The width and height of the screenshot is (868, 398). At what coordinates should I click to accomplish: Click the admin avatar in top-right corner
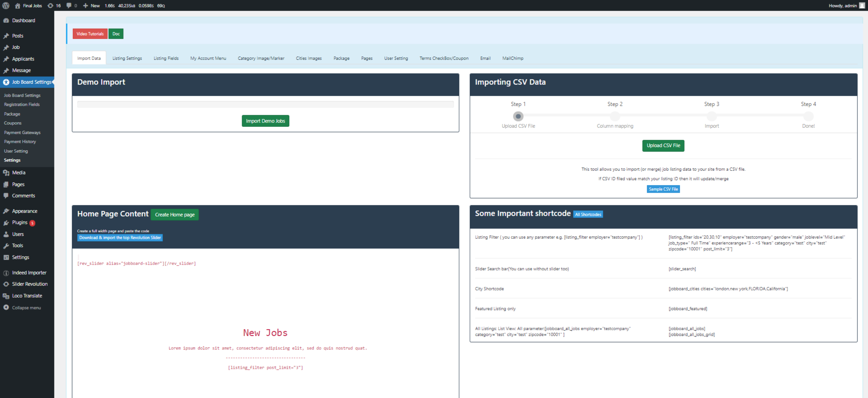point(862,5)
